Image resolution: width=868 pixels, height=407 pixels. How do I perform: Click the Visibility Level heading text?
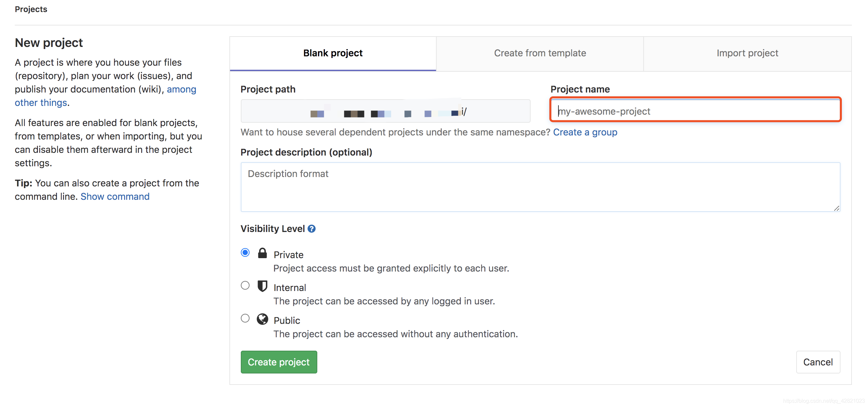point(273,229)
